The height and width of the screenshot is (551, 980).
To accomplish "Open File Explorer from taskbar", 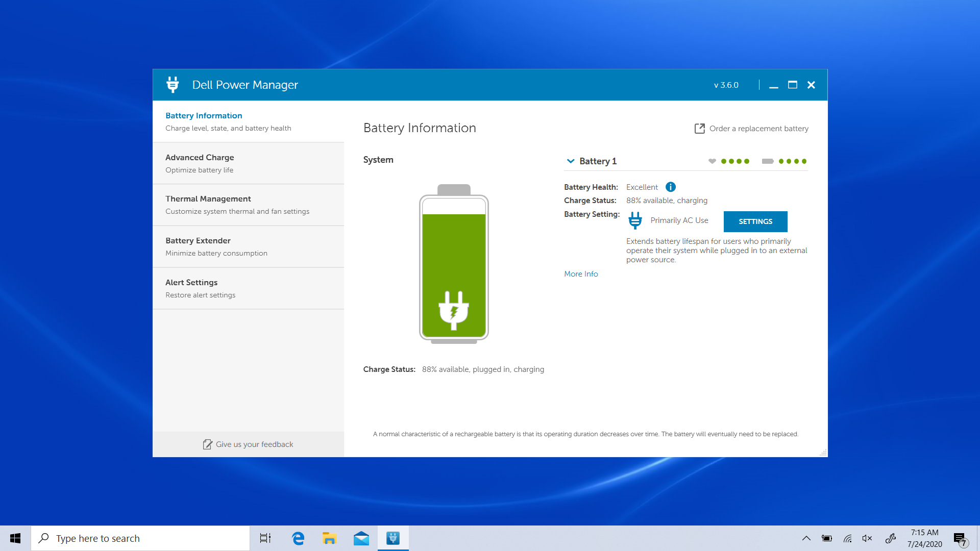I will [329, 538].
